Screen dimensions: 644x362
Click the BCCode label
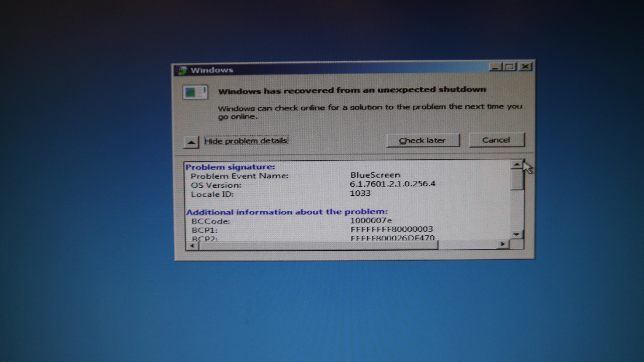tap(211, 222)
